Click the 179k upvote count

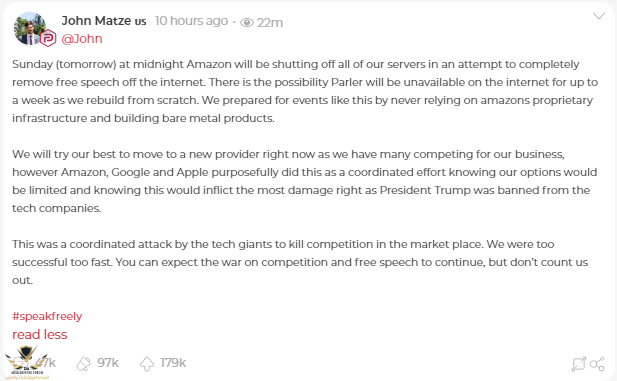pyautogui.click(x=173, y=363)
